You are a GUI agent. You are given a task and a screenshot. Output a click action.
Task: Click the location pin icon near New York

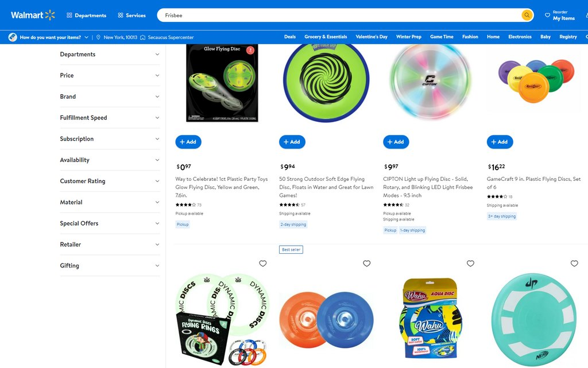coord(98,37)
